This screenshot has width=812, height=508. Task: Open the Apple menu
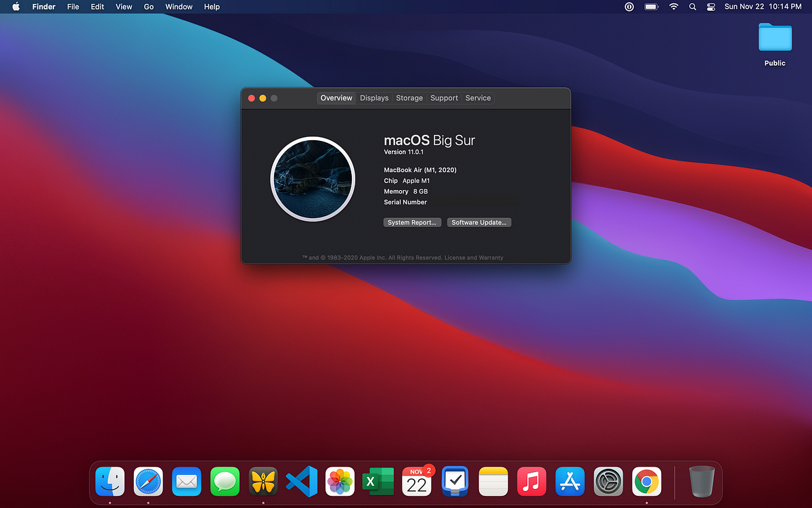pyautogui.click(x=16, y=7)
